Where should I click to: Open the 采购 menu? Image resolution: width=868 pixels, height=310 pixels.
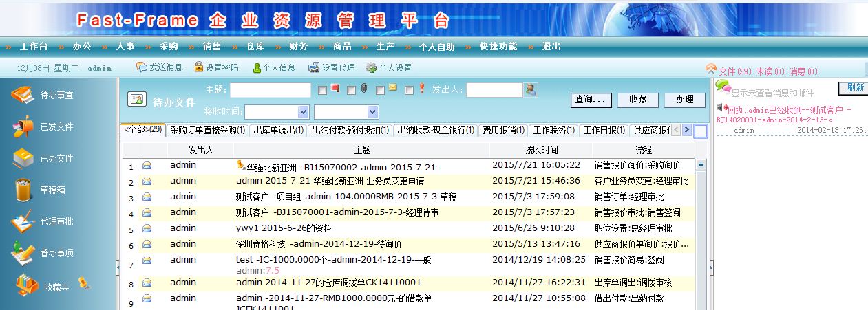click(x=169, y=47)
